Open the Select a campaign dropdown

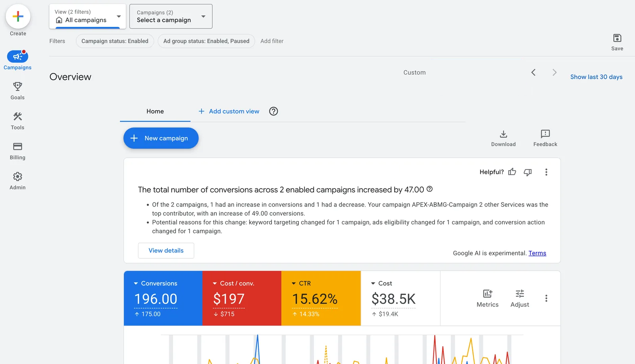pos(171,16)
